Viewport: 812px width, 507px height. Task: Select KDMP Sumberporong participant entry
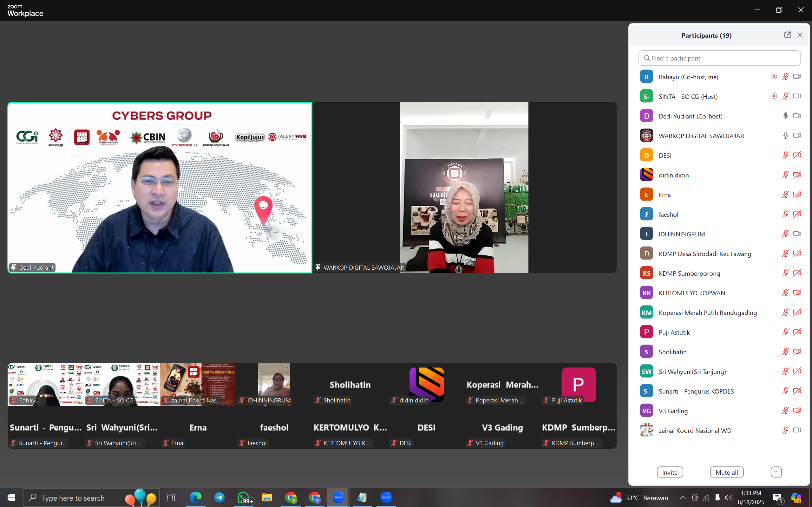click(689, 273)
